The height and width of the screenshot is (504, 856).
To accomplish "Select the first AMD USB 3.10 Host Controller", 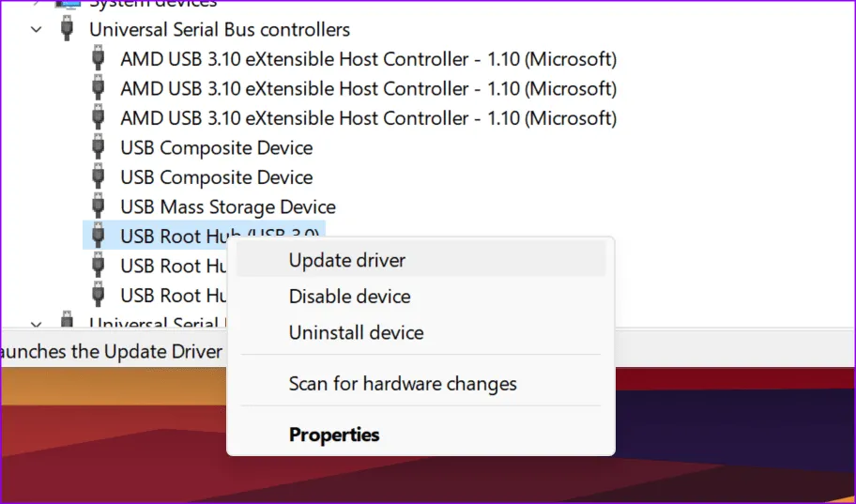I will (368, 59).
